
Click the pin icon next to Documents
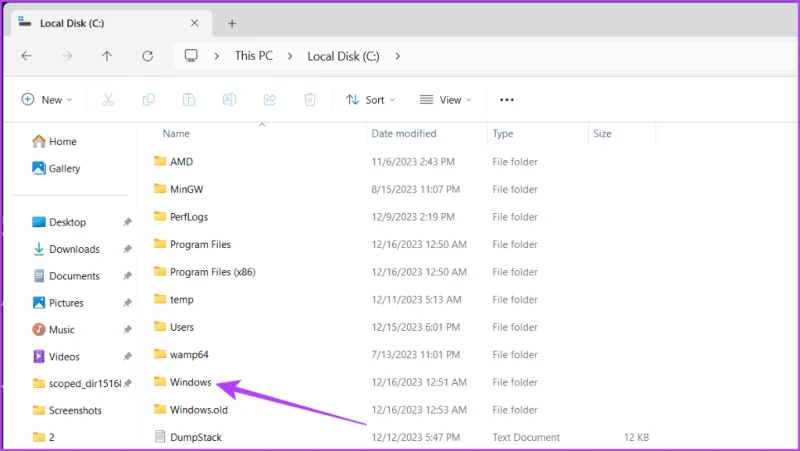[128, 276]
